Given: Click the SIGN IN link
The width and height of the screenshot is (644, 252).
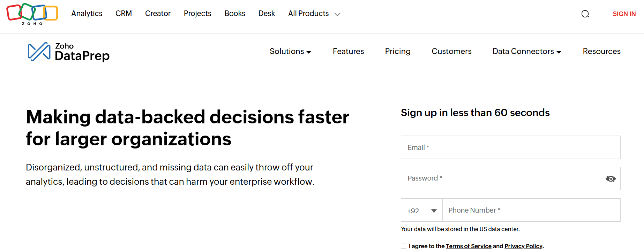Looking at the screenshot, I should (x=624, y=14).
